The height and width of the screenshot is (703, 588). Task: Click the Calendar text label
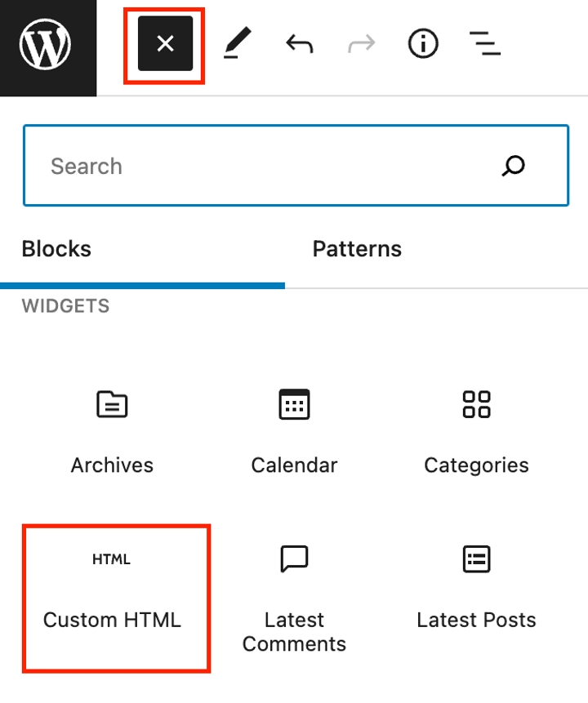[x=294, y=465]
